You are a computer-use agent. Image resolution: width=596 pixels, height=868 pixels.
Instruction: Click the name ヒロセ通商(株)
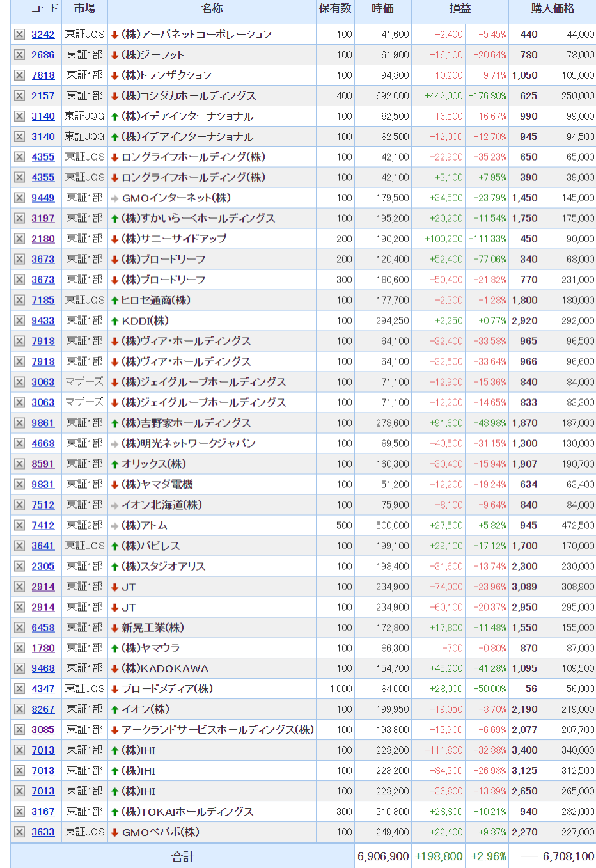pos(156,301)
